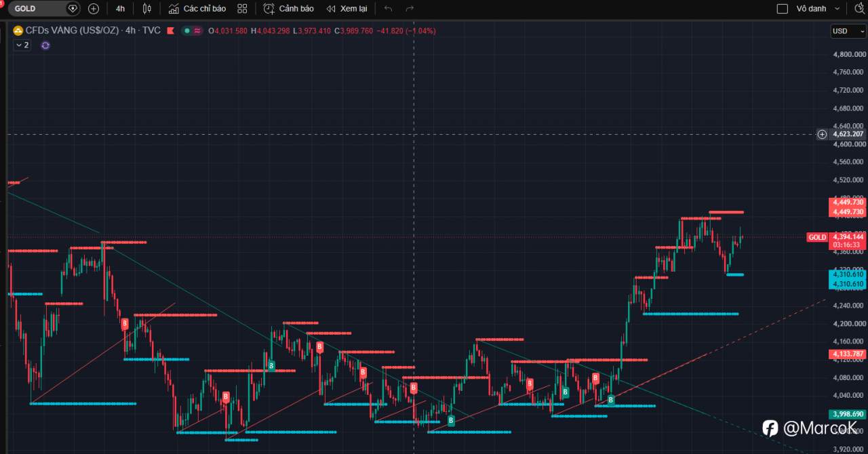Click the red 4,133.787 price label

848,354
